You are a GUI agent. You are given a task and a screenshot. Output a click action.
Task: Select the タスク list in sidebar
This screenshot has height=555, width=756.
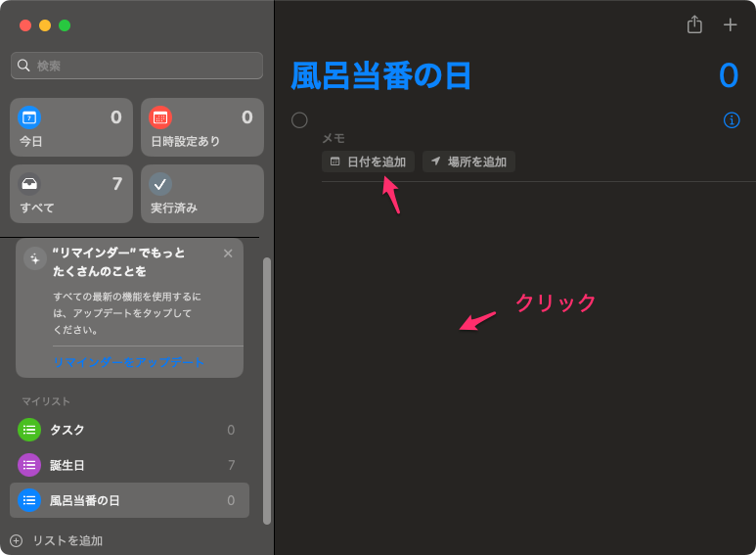(129, 430)
